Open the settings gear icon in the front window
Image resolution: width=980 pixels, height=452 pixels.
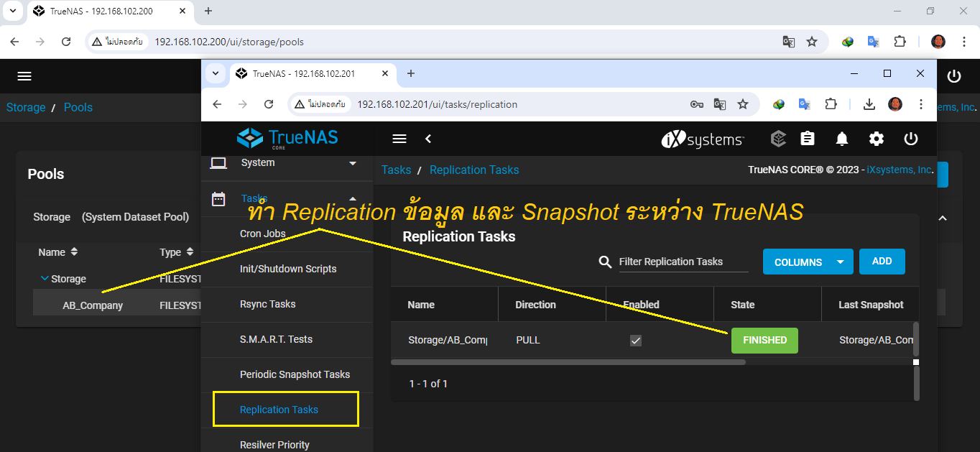point(877,139)
